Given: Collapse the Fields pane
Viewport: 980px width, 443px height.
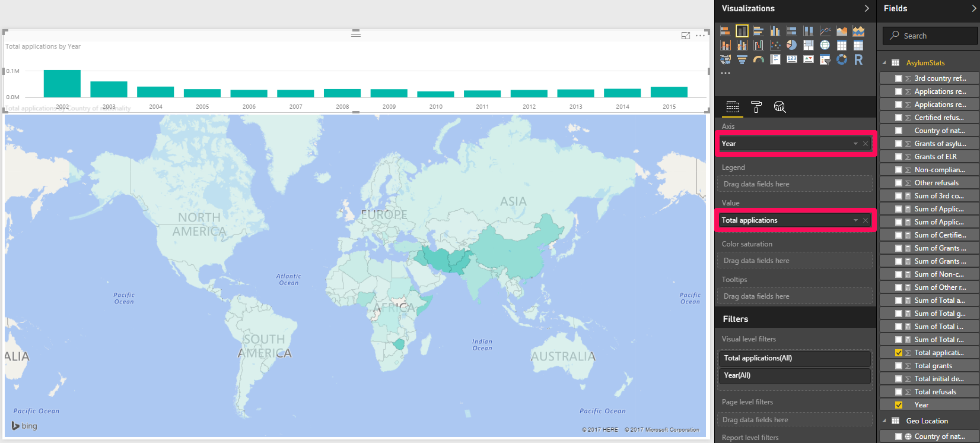Looking at the screenshot, I should point(974,8).
